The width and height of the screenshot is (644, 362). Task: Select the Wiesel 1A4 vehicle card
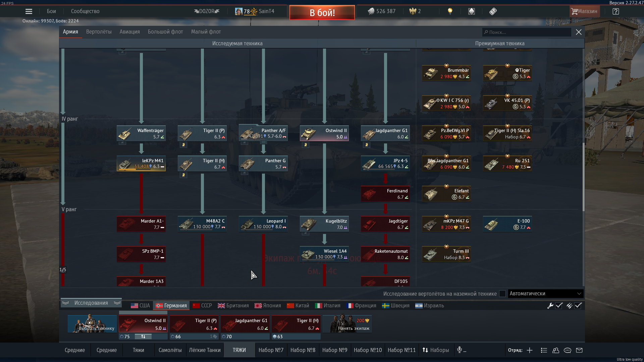pyautogui.click(x=324, y=254)
